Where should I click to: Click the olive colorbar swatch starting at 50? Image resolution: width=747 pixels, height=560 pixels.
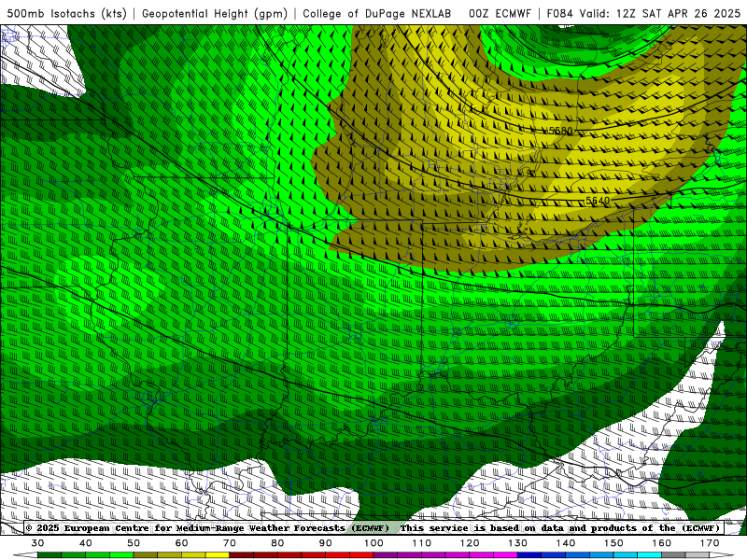point(146,555)
